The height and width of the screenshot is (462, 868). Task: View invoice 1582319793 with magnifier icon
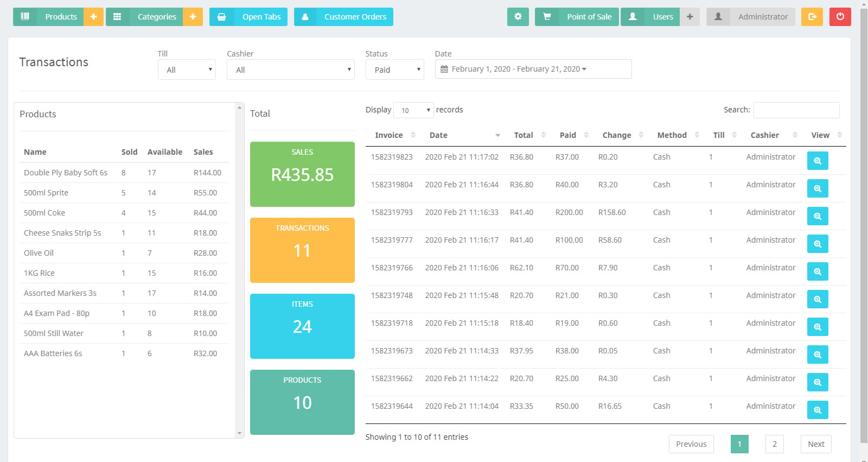click(817, 216)
